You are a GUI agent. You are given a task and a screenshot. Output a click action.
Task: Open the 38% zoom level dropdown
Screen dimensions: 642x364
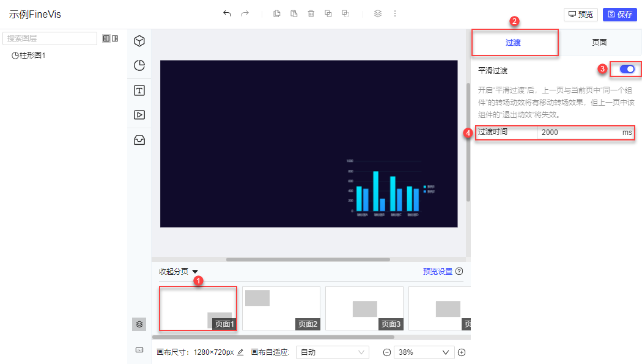(x=423, y=352)
